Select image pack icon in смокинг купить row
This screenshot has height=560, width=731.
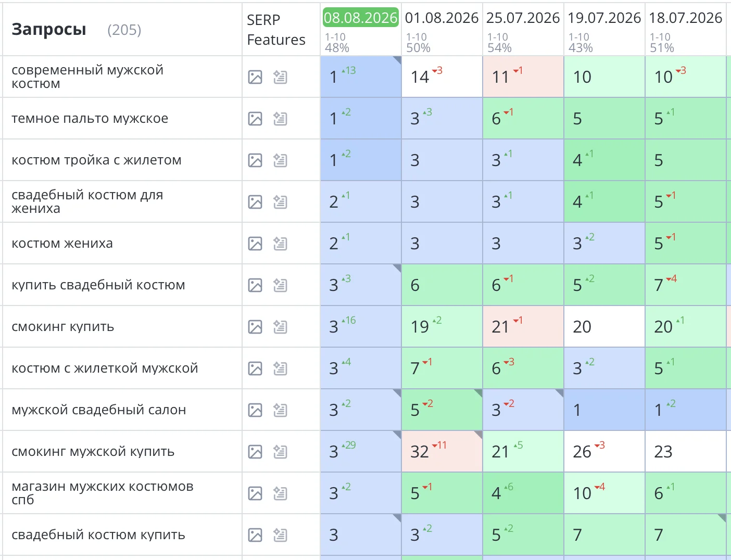pos(255,327)
